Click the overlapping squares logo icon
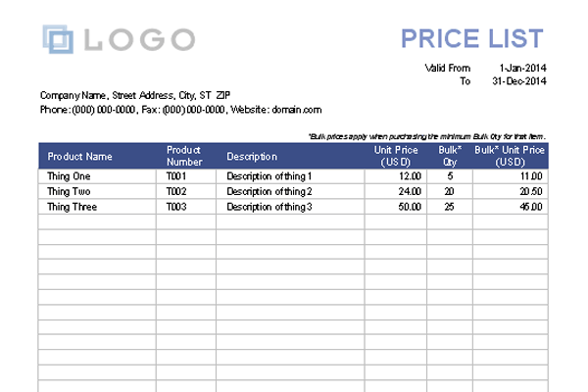 [x=58, y=39]
